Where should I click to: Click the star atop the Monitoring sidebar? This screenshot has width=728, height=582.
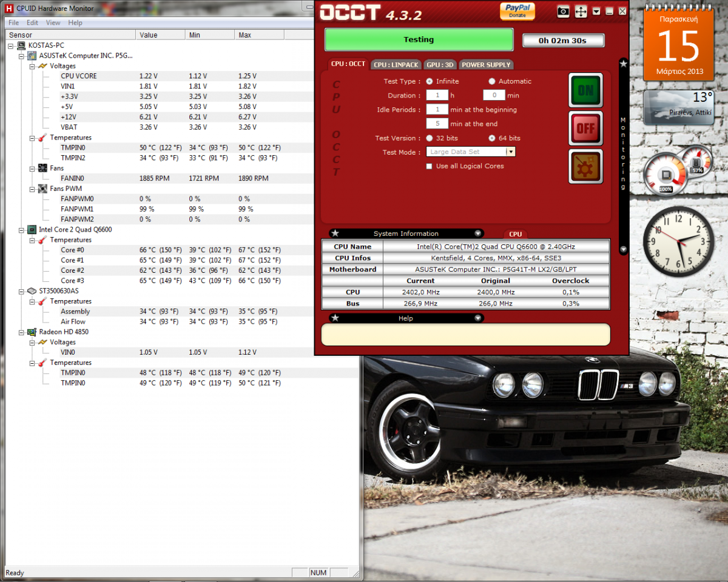pos(623,63)
